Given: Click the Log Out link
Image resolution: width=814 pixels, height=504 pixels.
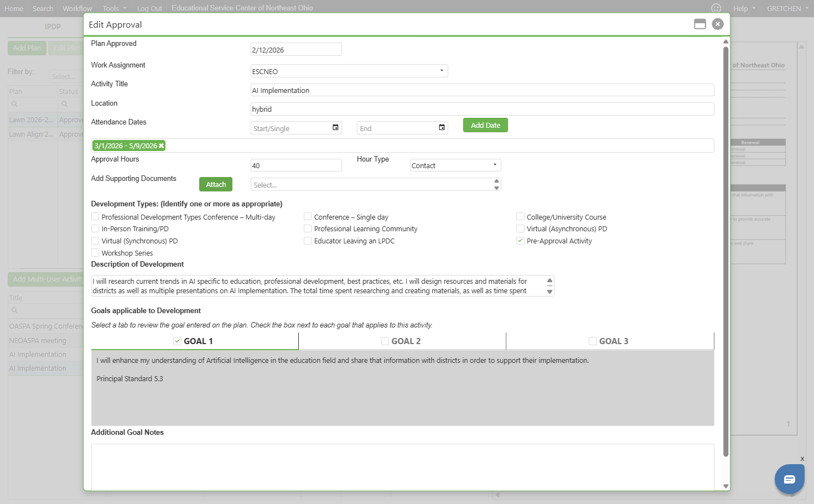Looking at the screenshot, I should [149, 8].
